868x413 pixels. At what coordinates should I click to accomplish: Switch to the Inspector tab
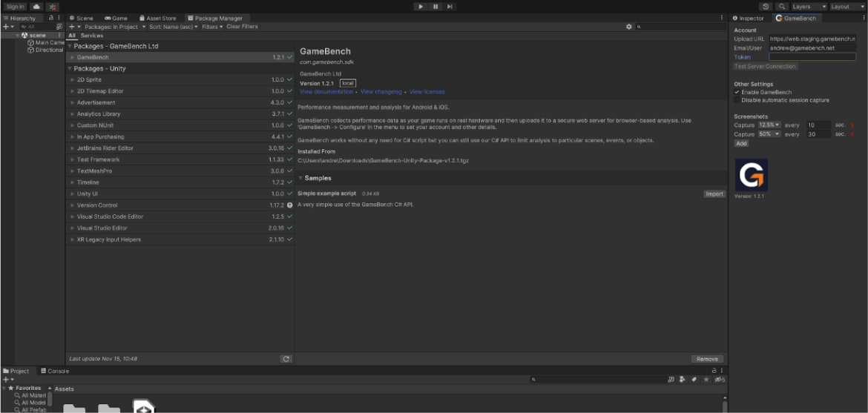point(748,19)
